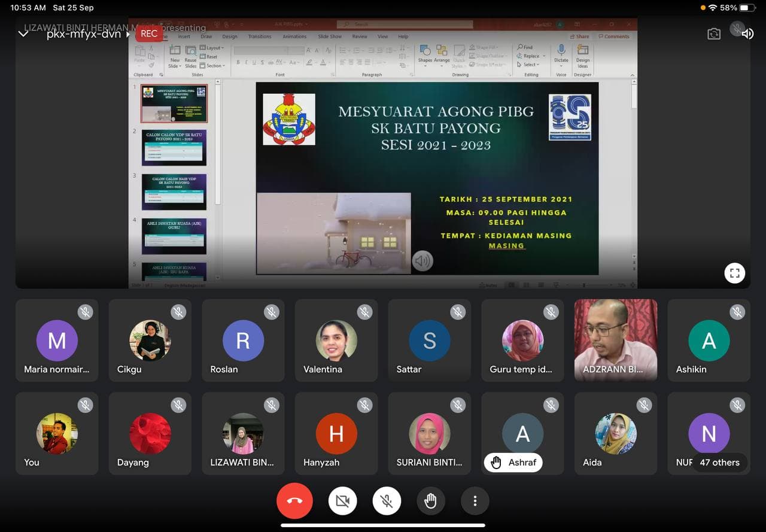766x532 pixels.
Task: Open the Review ribbon tab
Action: 360,37
